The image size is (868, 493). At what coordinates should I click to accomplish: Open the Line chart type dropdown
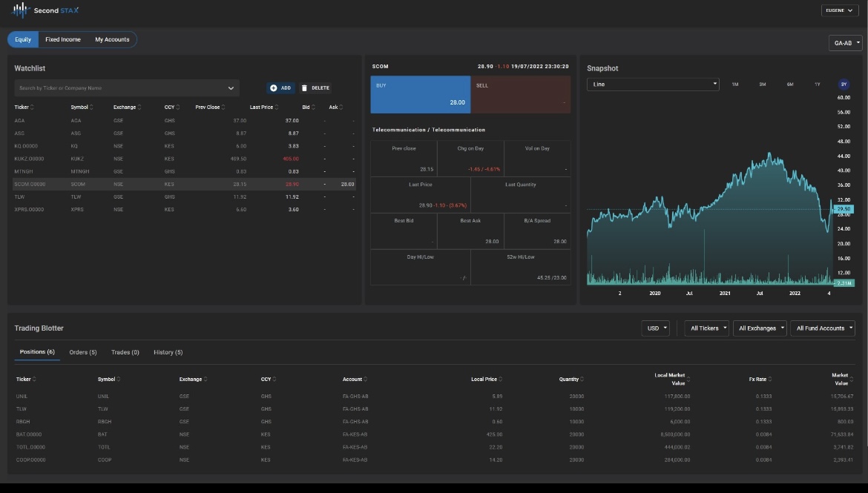[653, 84]
